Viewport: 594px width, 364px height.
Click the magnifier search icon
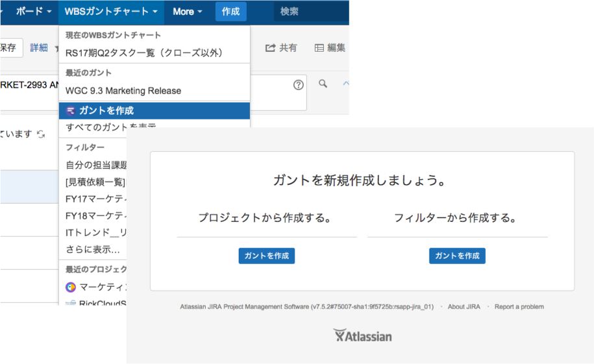pos(323,83)
